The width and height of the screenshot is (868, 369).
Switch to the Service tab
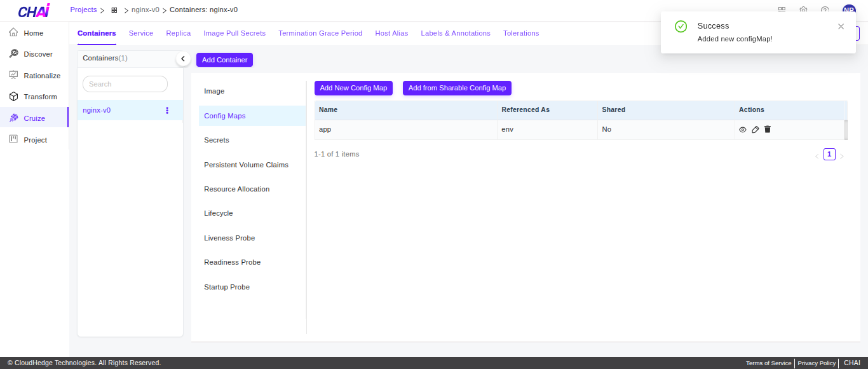141,33
